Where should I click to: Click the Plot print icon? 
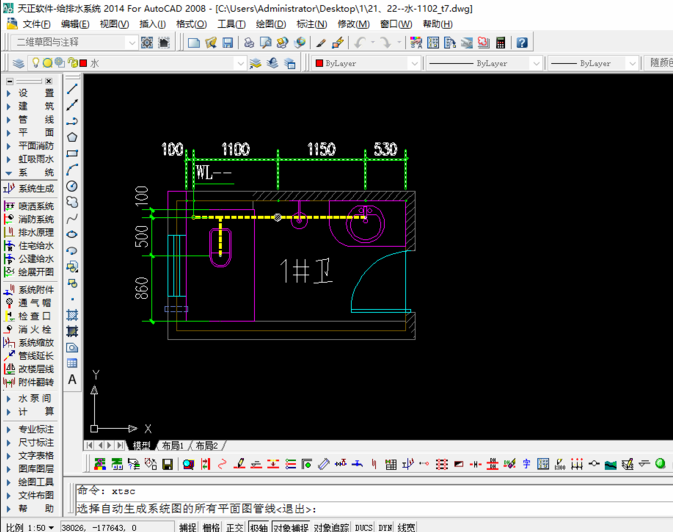(249, 43)
